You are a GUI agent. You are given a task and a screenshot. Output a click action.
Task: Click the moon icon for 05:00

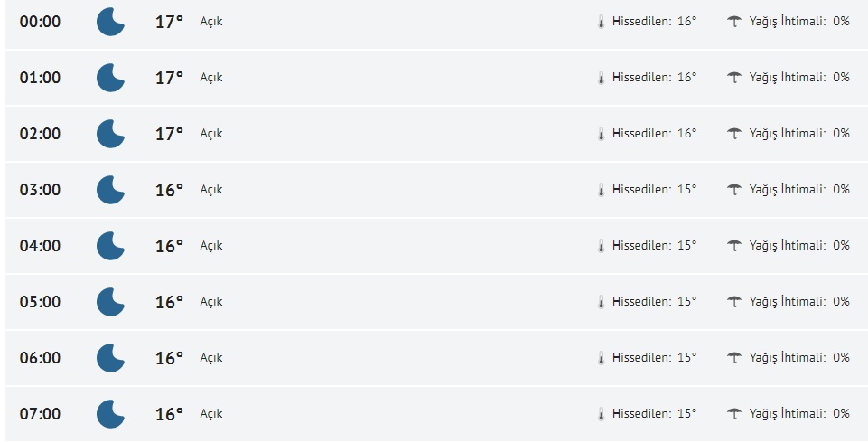pyautogui.click(x=110, y=302)
